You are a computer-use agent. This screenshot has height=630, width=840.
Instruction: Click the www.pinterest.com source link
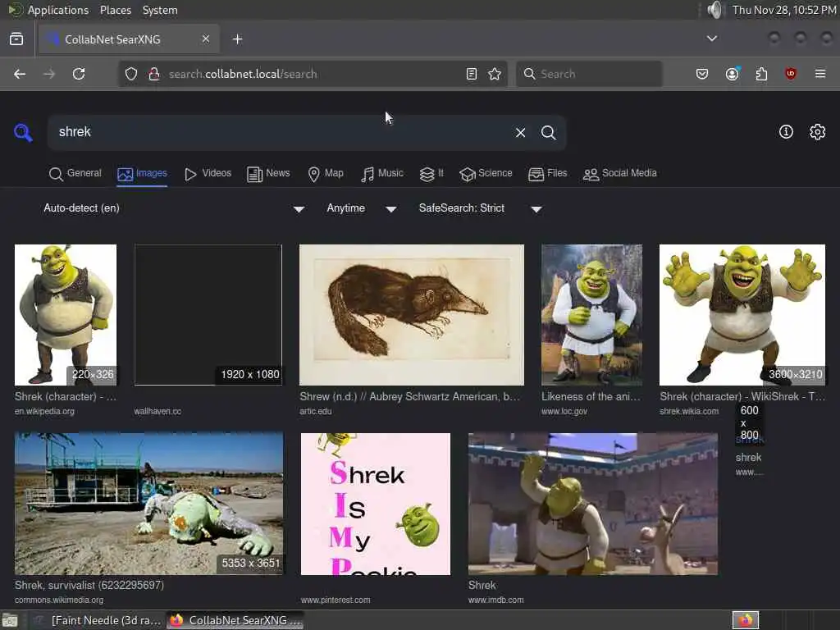pos(336,600)
